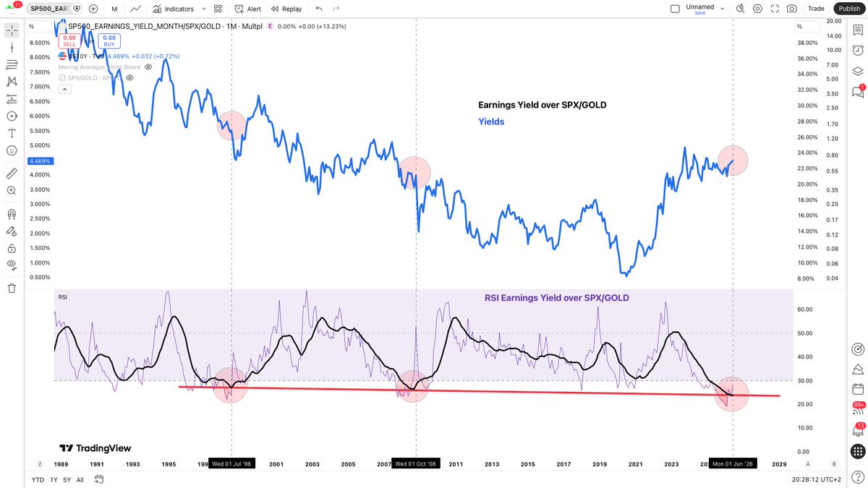Open the 20:28:12 UTC+2 timezone menu
Image resolution: width=868 pixels, height=488 pixels.
(x=815, y=479)
